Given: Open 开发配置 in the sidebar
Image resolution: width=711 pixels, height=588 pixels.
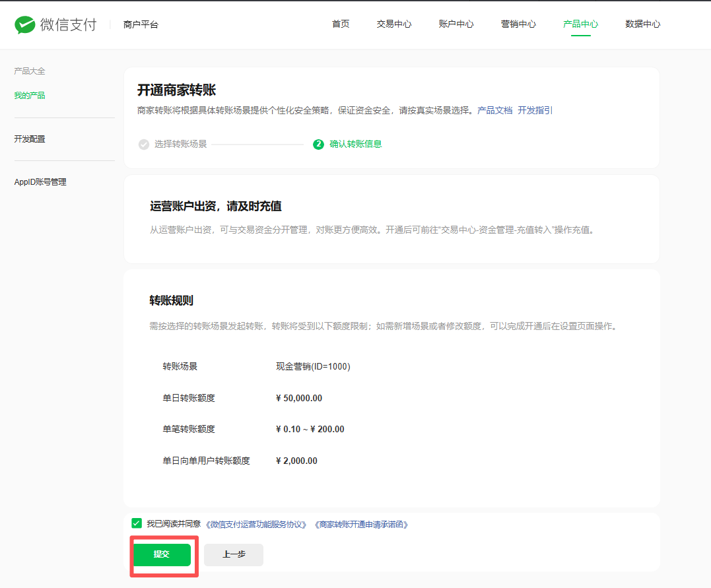Looking at the screenshot, I should pyautogui.click(x=30, y=139).
